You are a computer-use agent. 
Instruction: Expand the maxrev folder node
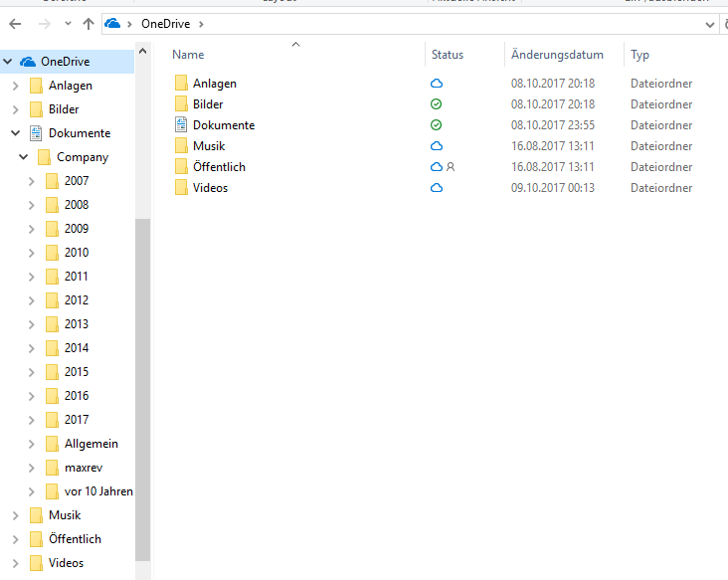click(x=32, y=468)
